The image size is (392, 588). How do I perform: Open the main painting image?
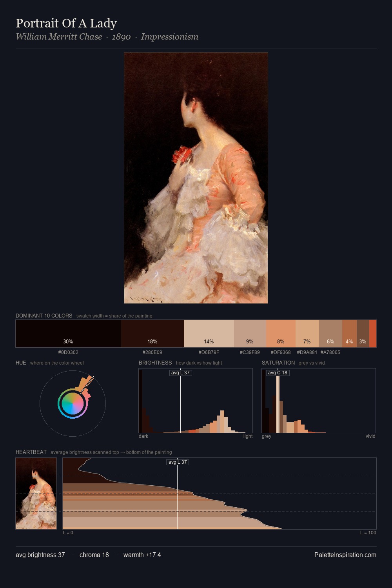[x=196, y=178]
